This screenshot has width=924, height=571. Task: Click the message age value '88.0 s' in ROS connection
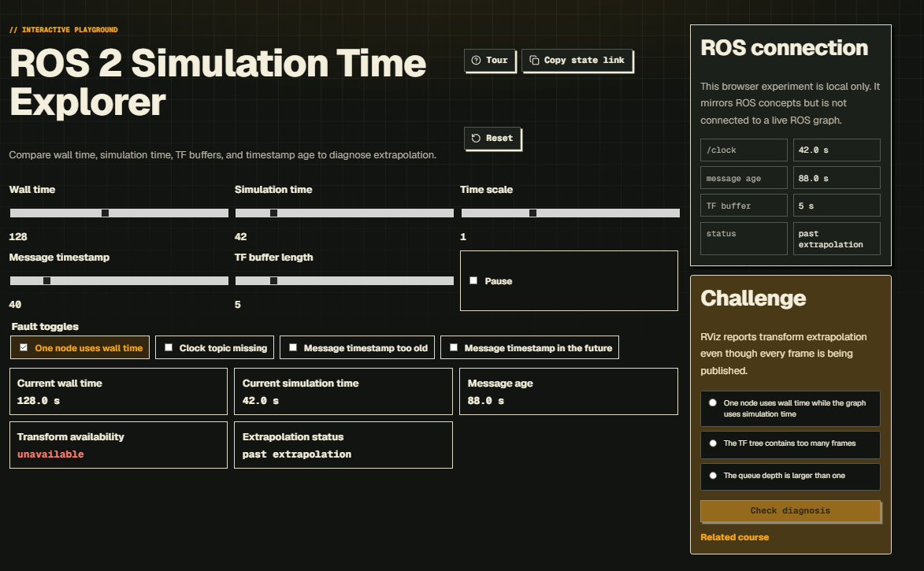(813, 179)
